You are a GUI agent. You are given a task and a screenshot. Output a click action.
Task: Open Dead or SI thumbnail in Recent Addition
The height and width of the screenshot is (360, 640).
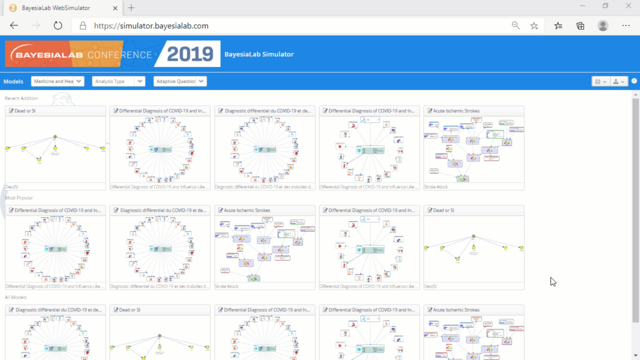[55, 149]
